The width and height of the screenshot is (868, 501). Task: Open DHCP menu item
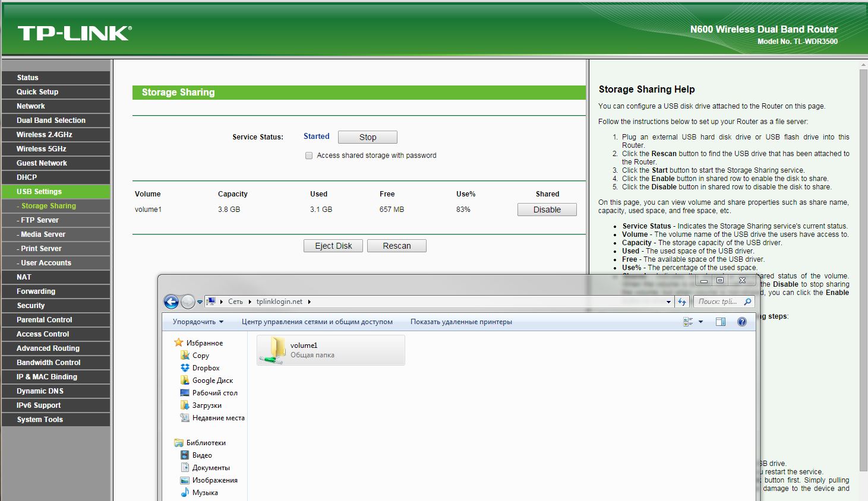(x=56, y=177)
